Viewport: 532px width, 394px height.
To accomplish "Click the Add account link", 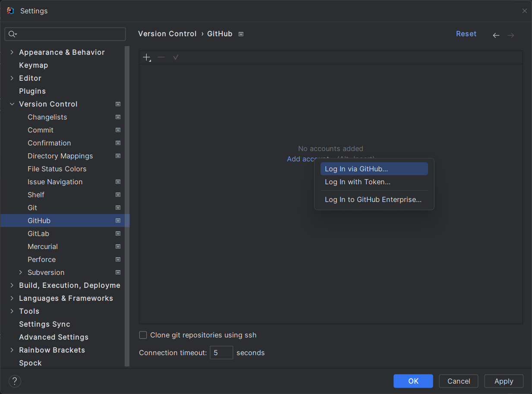I will [308, 159].
